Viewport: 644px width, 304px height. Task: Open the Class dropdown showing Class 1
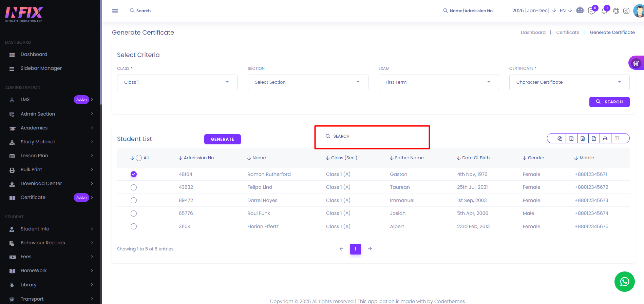pos(177,82)
